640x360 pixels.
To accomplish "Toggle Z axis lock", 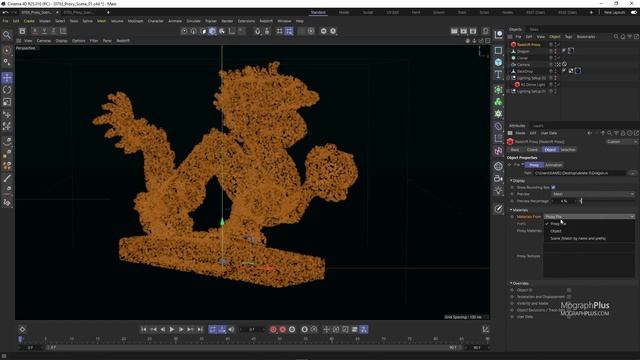I will 53,31.
